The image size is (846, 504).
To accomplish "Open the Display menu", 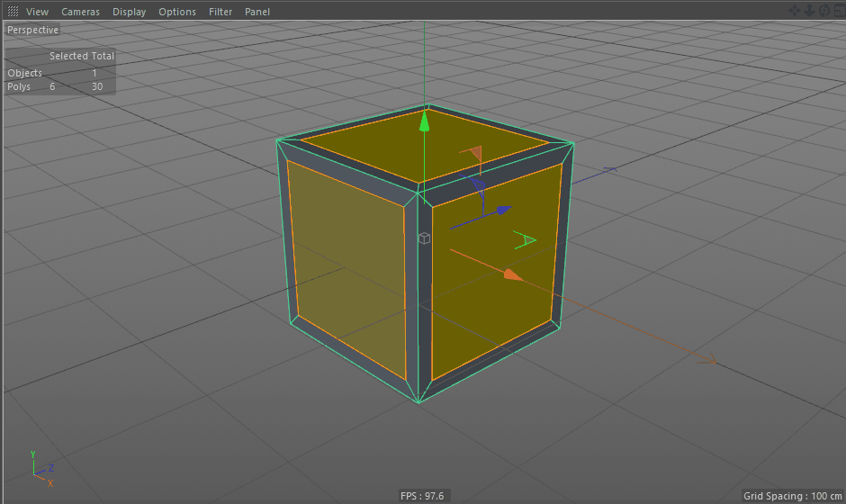I will coord(129,12).
